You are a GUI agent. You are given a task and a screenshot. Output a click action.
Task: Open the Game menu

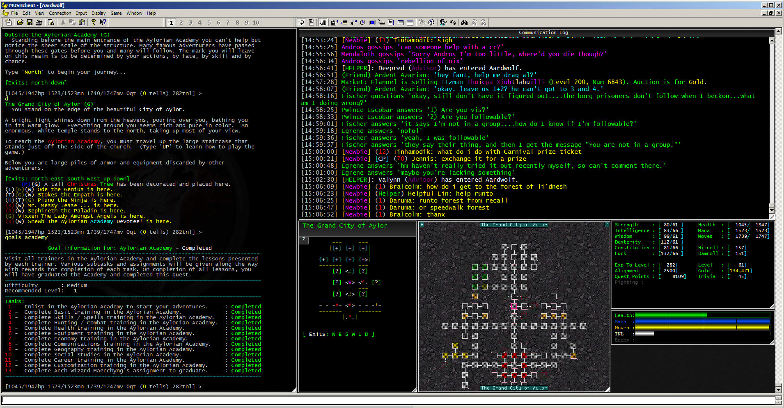tap(116, 13)
